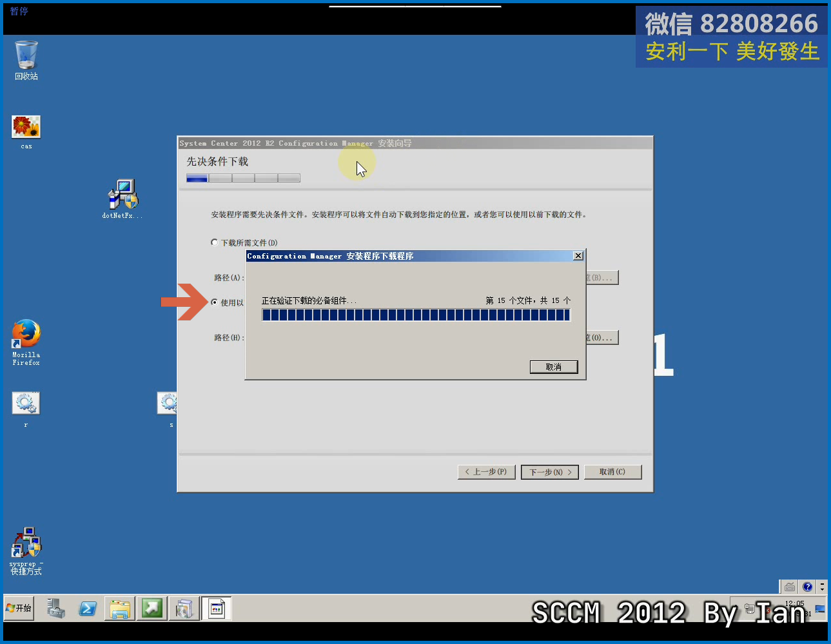Open the on-screen keyboard tray icon

point(790,587)
